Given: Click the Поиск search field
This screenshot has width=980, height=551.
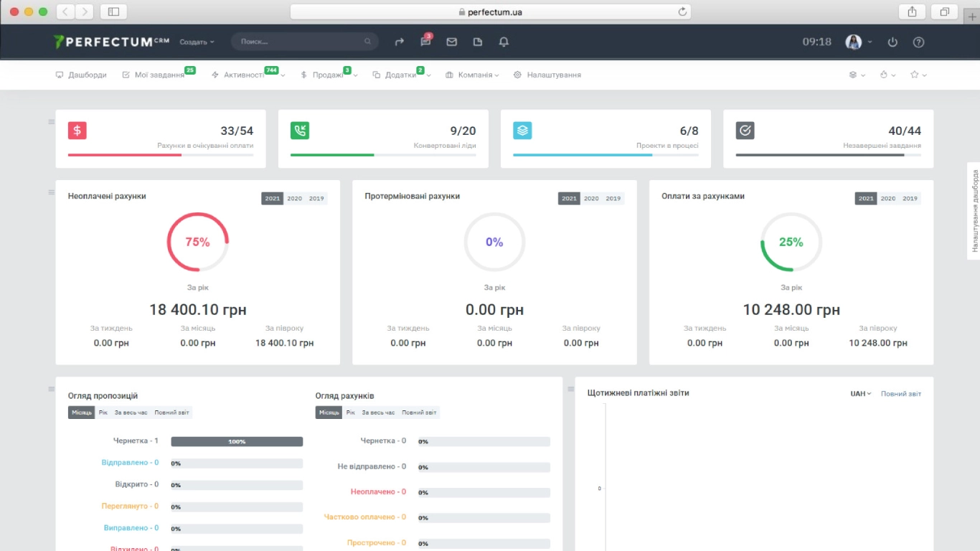Looking at the screenshot, I should [301, 42].
